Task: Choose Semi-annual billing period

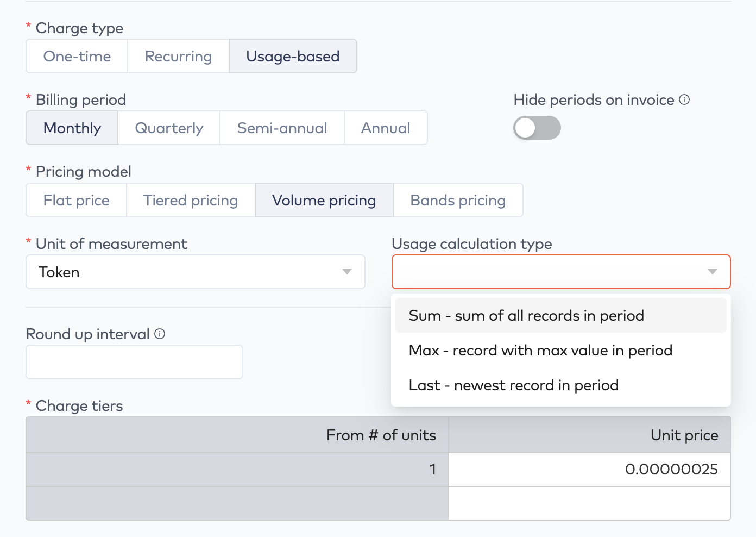Action: point(282,128)
